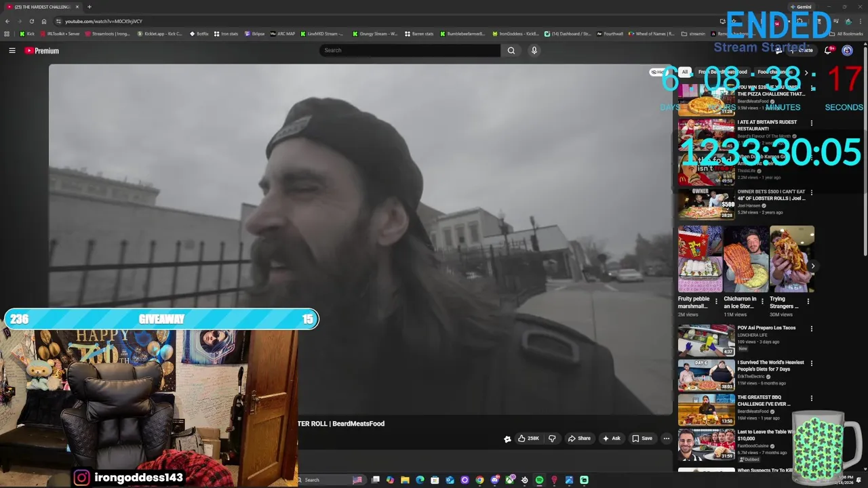Image resolution: width=868 pixels, height=488 pixels.
Task: Open options for Britain's Rudest Restaurant video
Action: [812, 123]
